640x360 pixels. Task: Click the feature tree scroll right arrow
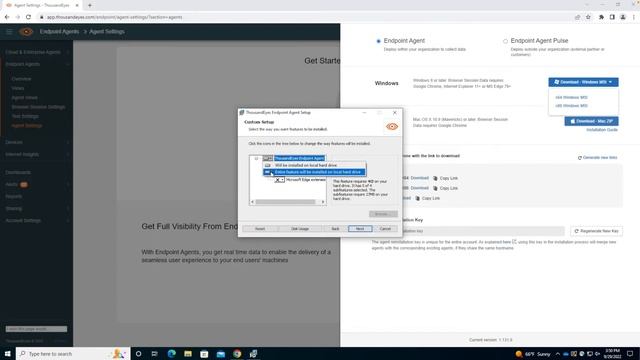pos(323,202)
